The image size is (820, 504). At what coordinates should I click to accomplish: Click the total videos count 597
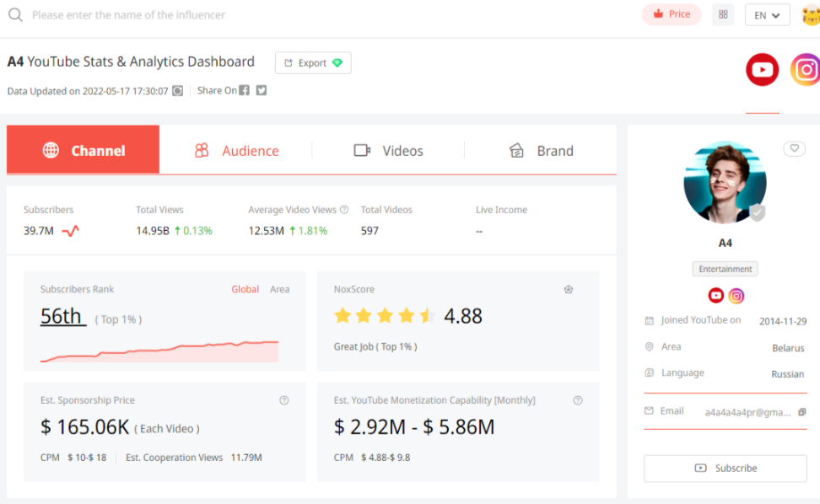(370, 231)
